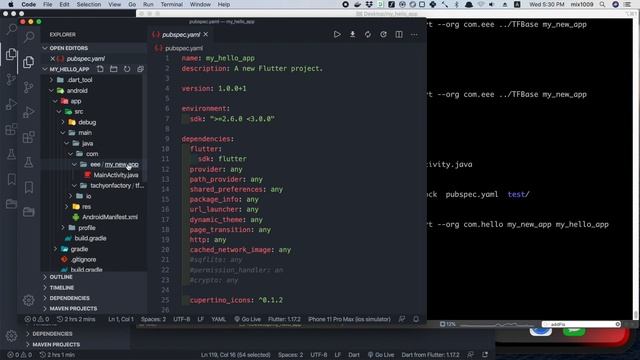Expand the .dart_tool folder
The image size is (640, 360).
(x=51, y=80)
